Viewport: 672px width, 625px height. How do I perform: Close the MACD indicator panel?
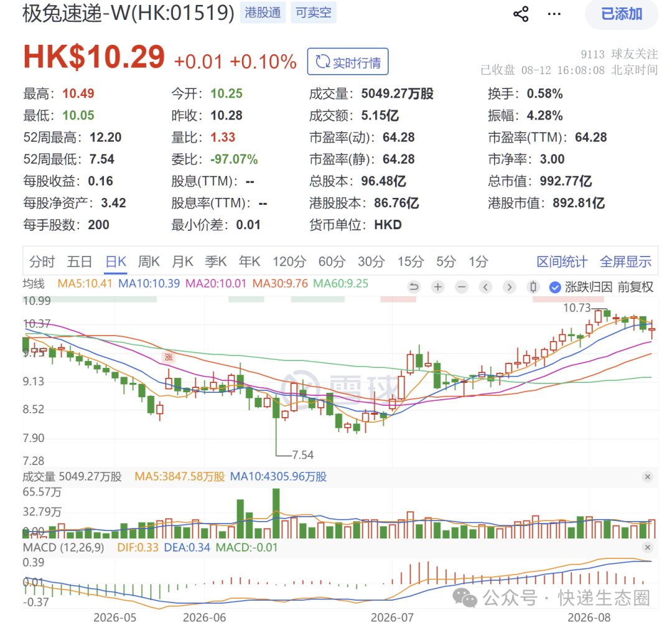(x=648, y=547)
